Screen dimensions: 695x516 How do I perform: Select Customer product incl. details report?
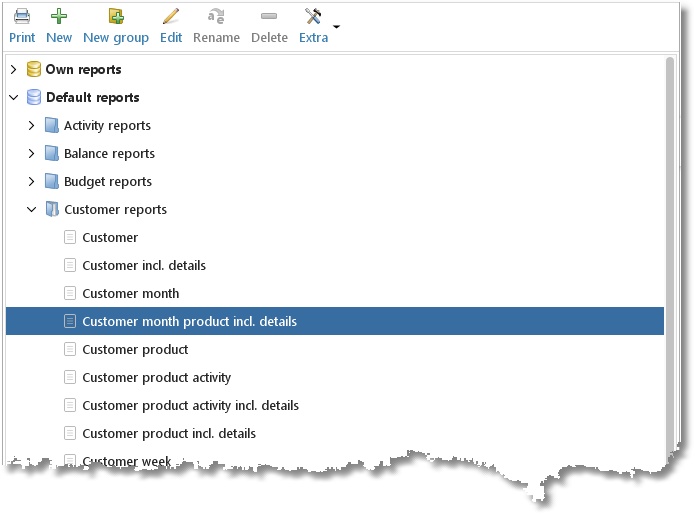169,434
